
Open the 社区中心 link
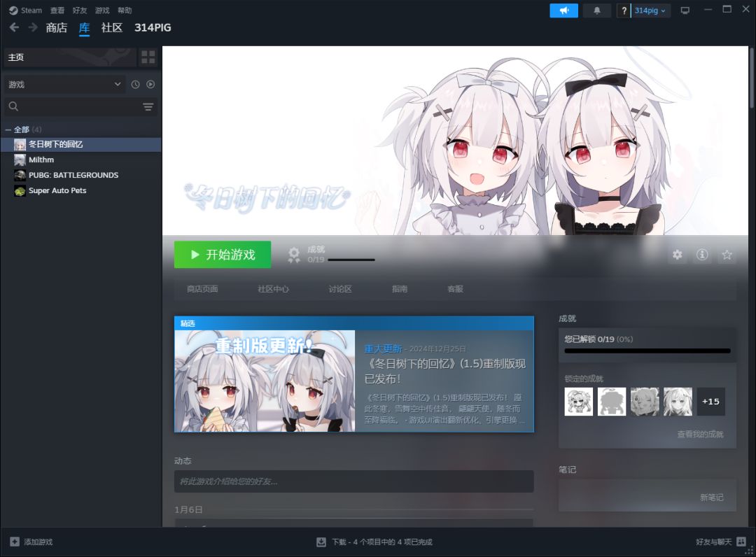point(274,288)
